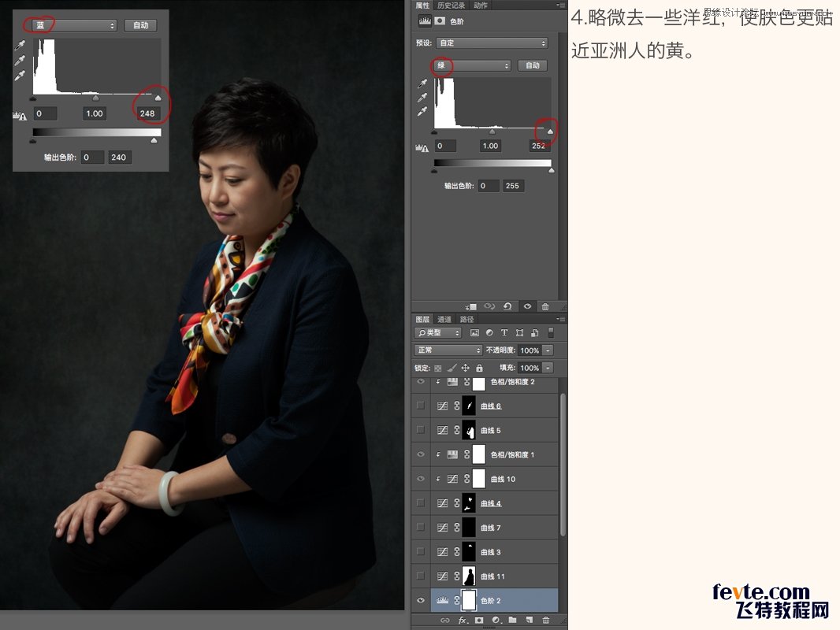The image size is (840, 630).
Task: Lock all padlock icon
Action: point(479,369)
